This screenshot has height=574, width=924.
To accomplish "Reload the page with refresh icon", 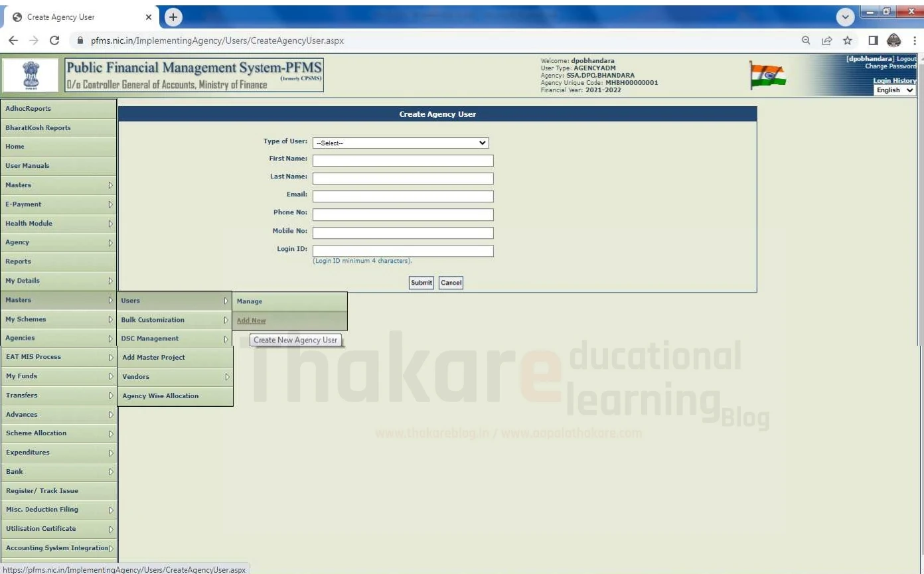I will click(x=54, y=40).
